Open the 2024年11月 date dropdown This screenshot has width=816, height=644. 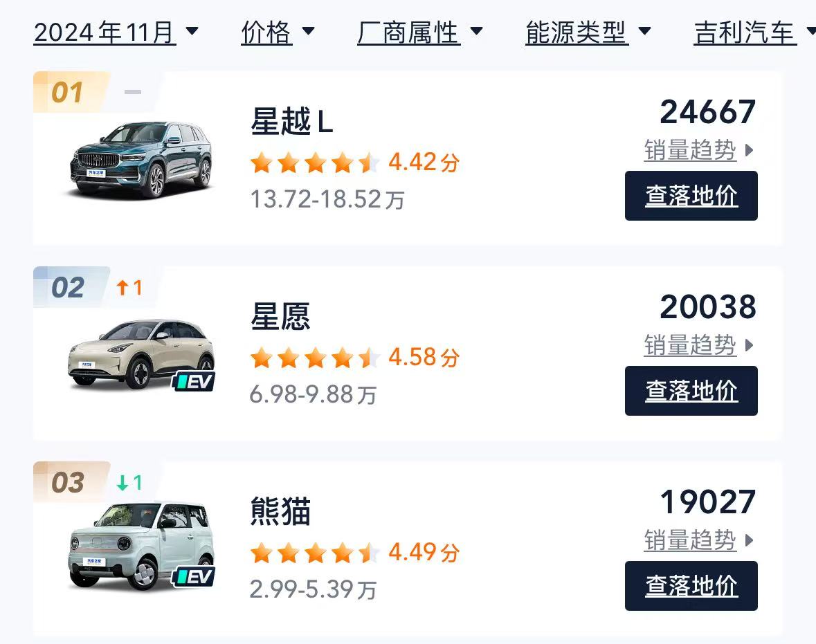click(x=116, y=33)
